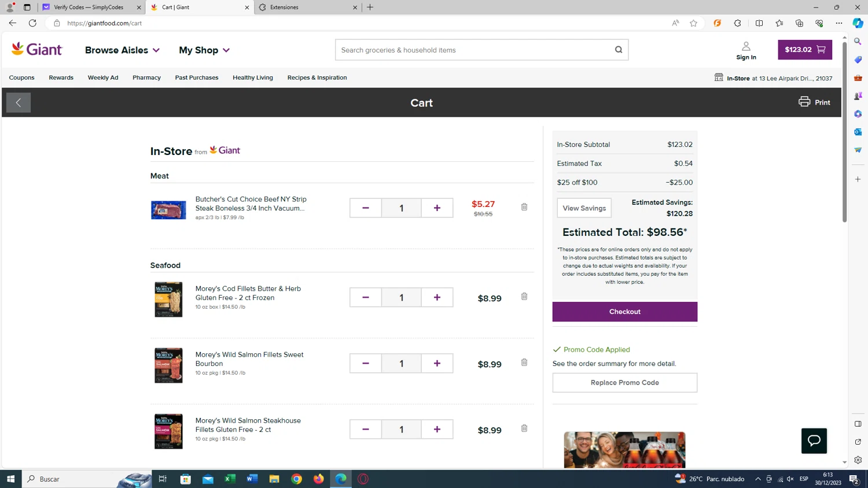Click the browser back arrow
Image resolution: width=868 pixels, height=488 pixels.
click(12, 23)
